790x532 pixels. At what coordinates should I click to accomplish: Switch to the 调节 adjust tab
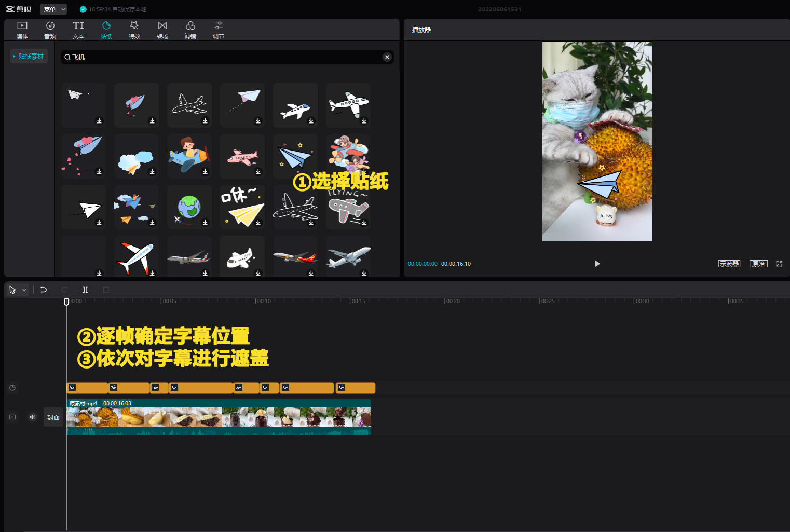tap(218, 29)
